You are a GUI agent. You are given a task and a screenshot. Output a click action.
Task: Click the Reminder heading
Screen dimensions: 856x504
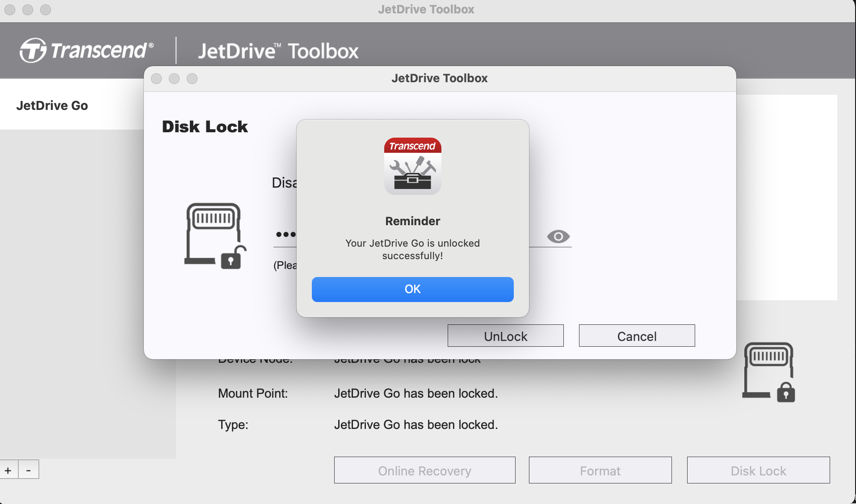click(x=412, y=221)
